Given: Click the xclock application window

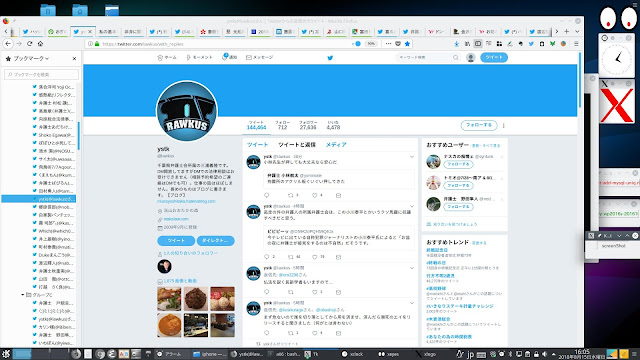Looking at the screenshot, I should click(616, 59).
